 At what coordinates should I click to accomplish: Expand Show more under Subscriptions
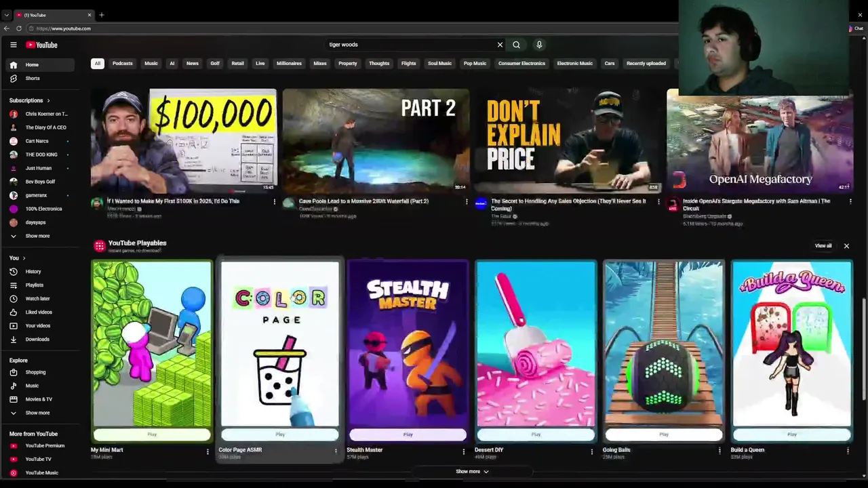pos(40,236)
